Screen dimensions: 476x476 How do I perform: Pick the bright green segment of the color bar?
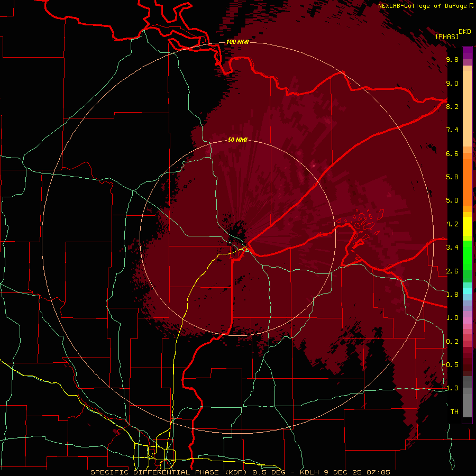[467, 254]
